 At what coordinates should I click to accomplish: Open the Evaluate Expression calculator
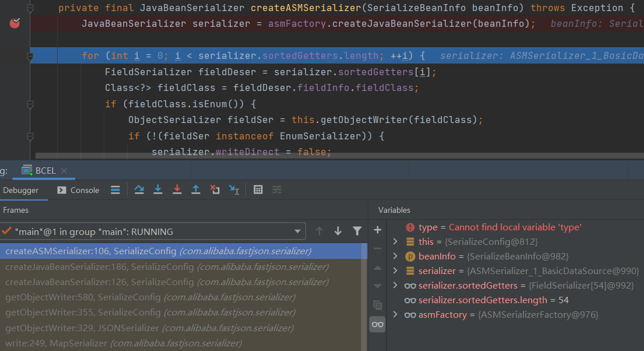258,189
